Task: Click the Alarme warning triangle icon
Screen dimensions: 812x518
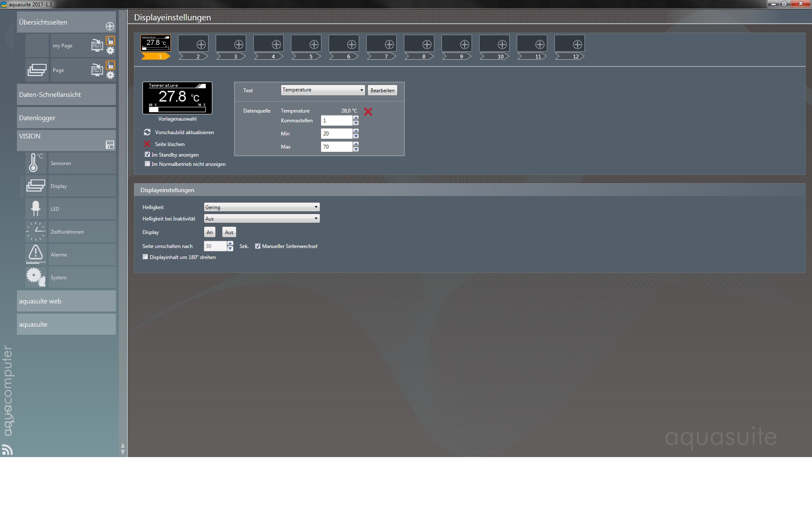Action: [36, 254]
